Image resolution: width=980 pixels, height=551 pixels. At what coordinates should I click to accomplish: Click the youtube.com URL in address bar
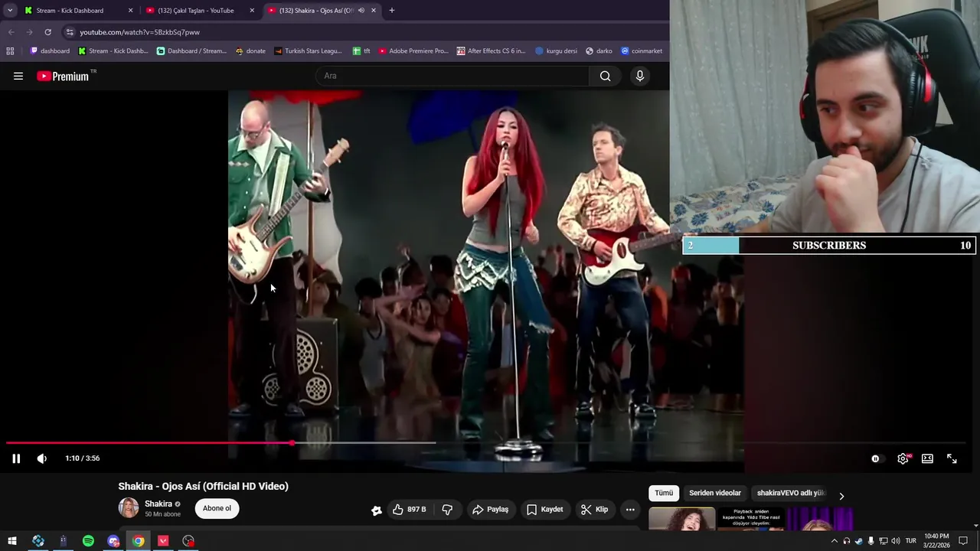139,32
